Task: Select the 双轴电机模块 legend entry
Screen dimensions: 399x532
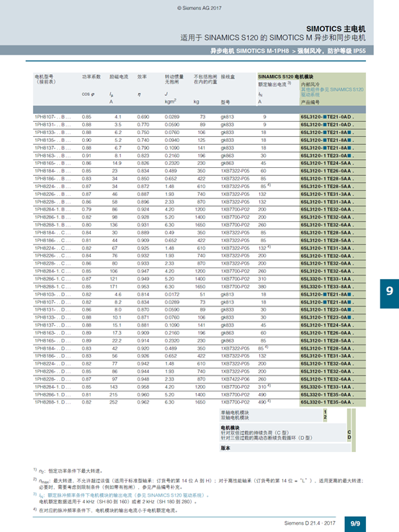Action: pos(235,417)
